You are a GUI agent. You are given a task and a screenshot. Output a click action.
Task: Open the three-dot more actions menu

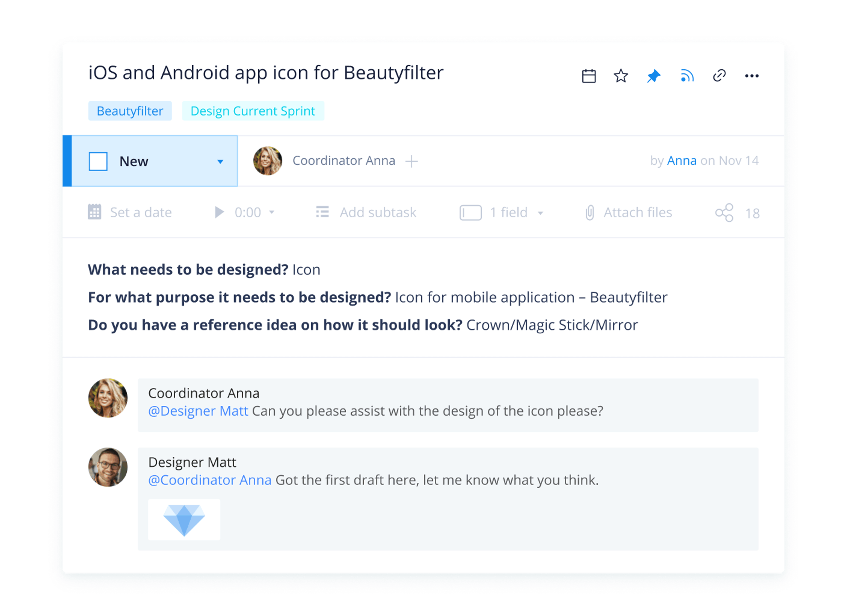pyautogui.click(x=752, y=76)
